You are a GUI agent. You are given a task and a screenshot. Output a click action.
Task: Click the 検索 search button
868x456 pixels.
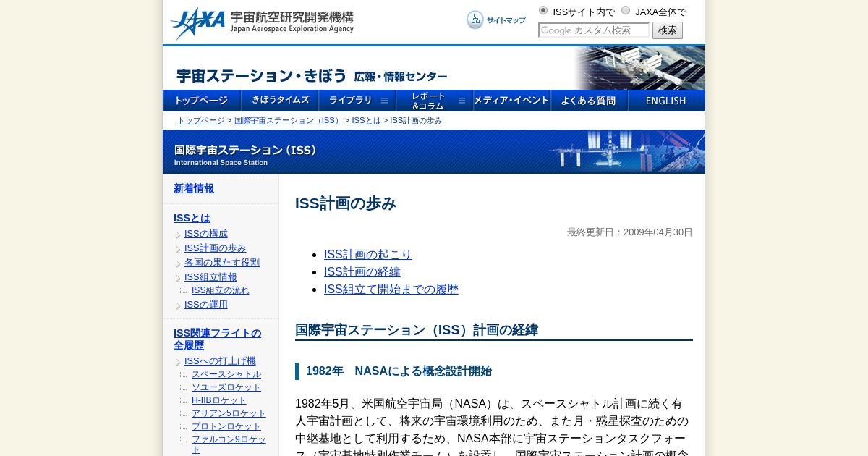coord(668,30)
